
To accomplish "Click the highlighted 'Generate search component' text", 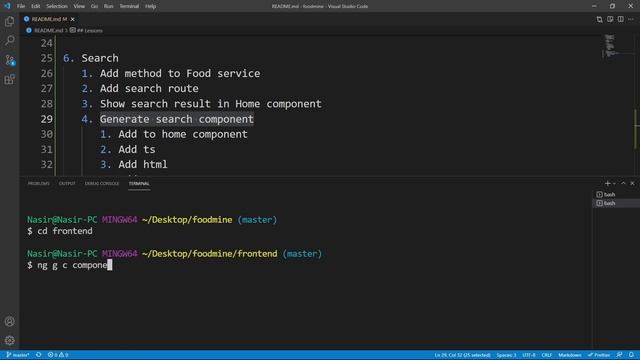I will [177, 119].
